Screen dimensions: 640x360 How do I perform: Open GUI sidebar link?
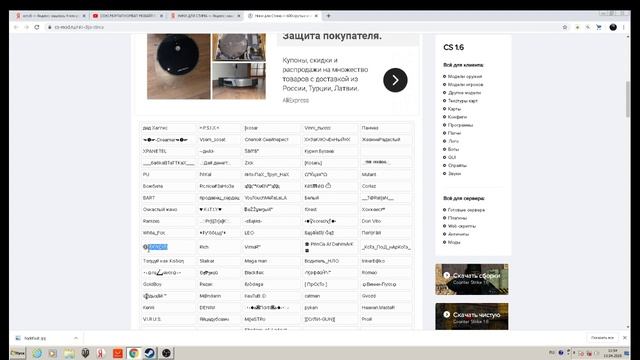452,157
